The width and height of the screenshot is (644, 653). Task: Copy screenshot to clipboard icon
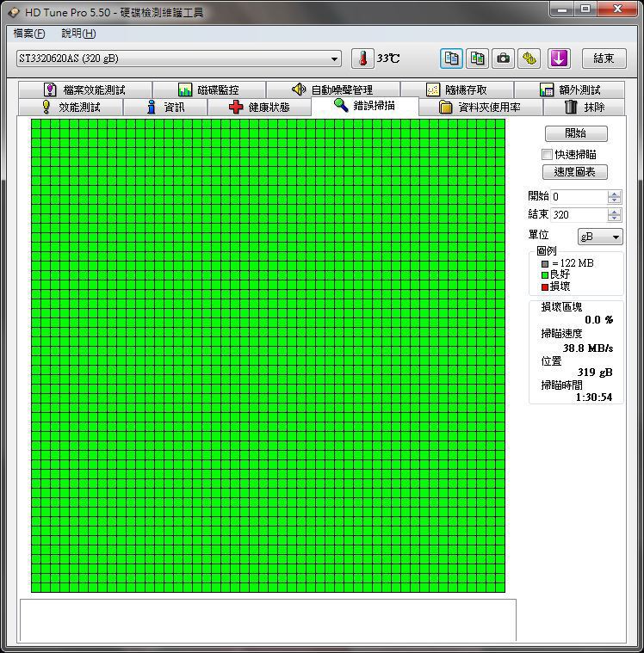(x=477, y=59)
